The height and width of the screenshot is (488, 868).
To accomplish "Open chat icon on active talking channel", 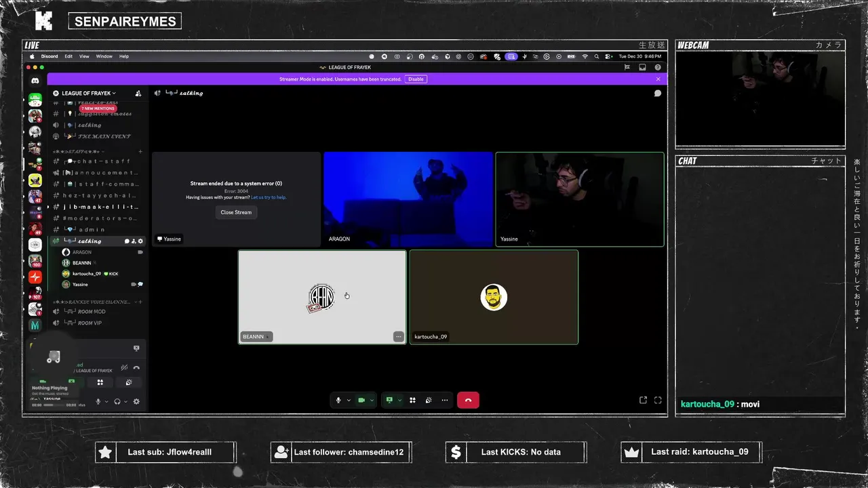I will tap(127, 241).
